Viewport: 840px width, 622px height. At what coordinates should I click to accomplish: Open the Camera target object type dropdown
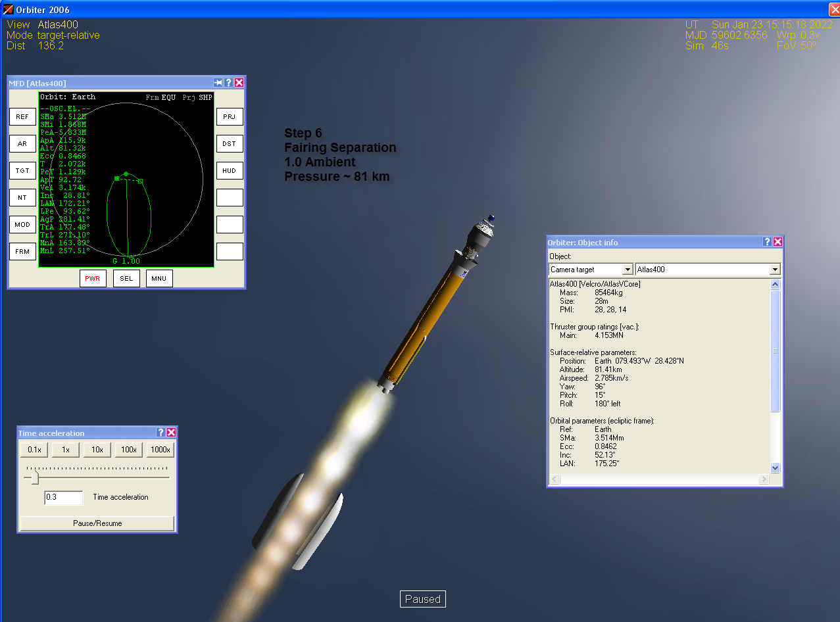pyautogui.click(x=627, y=270)
